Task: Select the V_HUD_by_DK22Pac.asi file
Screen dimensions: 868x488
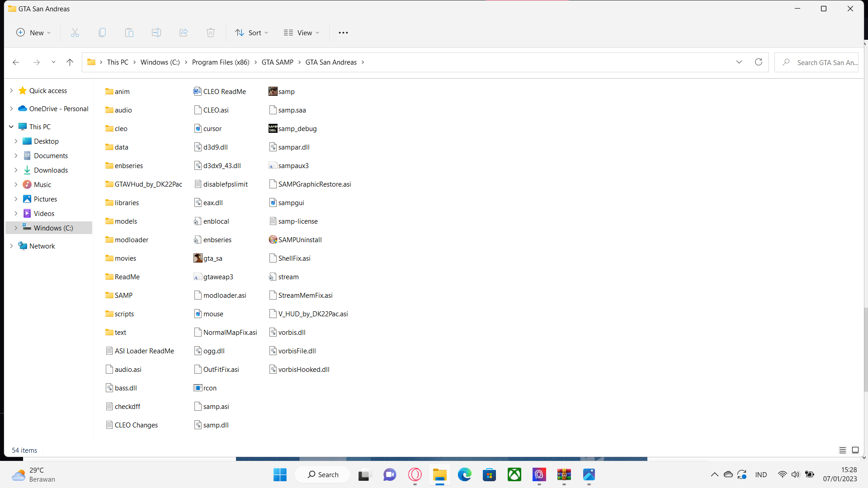Action: pyautogui.click(x=308, y=314)
